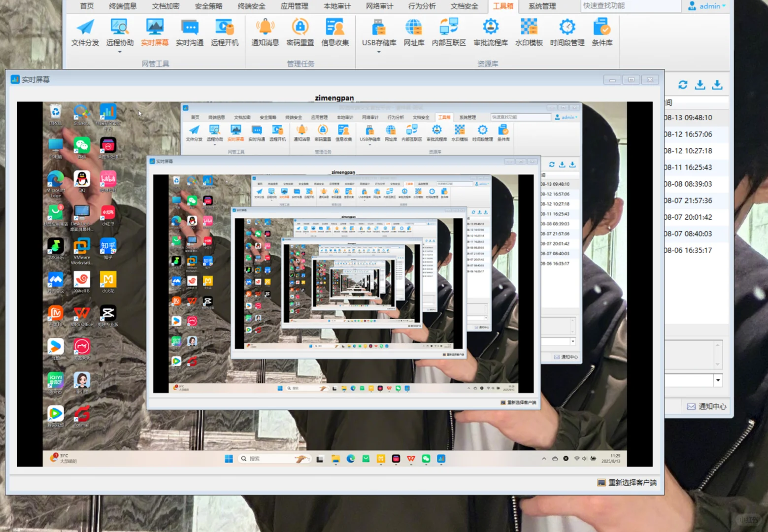The height and width of the screenshot is (532, 768).
Task: Open the 条件库 condition library
Action: 602,33
